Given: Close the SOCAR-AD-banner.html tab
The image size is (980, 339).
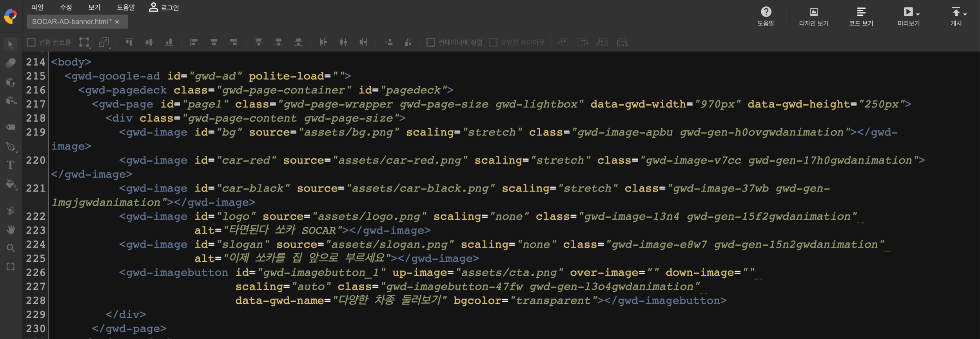Looking at the screenshot, I should pyautogui.click(x=117, y=22).
